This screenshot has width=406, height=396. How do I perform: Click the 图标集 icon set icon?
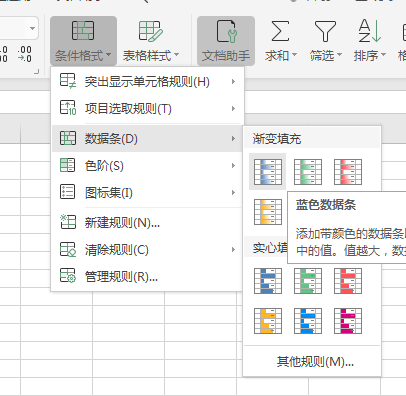pyautogui.click(x=68, y=192)
